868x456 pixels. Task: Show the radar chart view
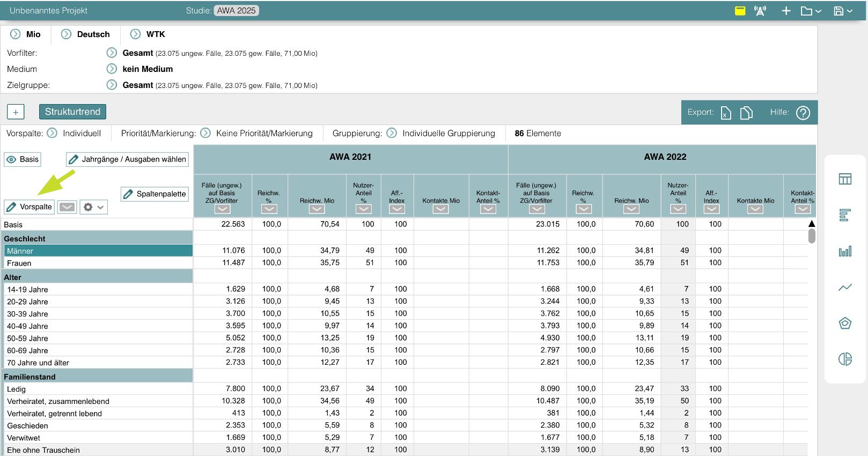point(845,323)
